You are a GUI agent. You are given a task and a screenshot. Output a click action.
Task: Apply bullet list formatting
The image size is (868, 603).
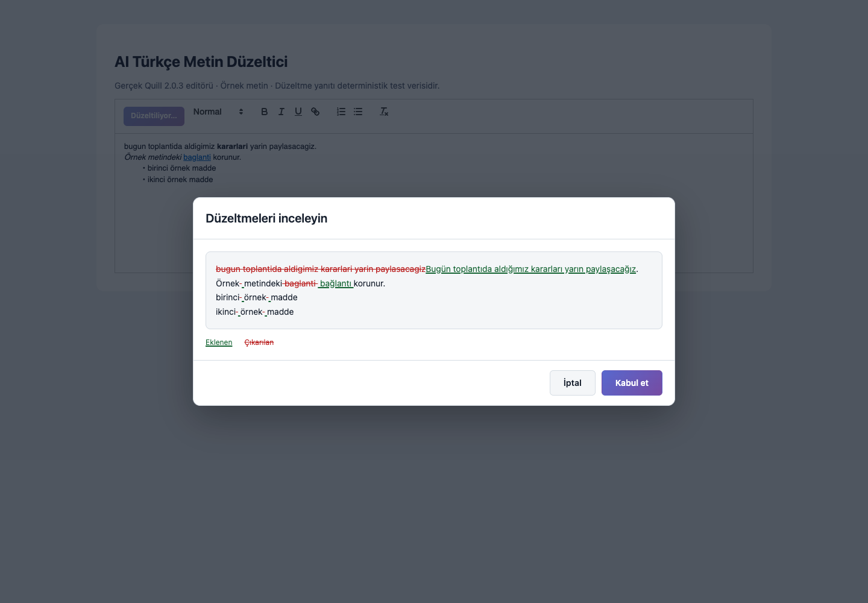point(358,112)
